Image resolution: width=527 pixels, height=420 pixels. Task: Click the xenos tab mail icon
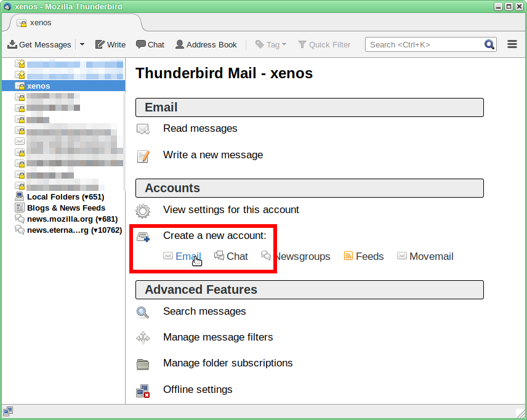click(x=22, y=23)
